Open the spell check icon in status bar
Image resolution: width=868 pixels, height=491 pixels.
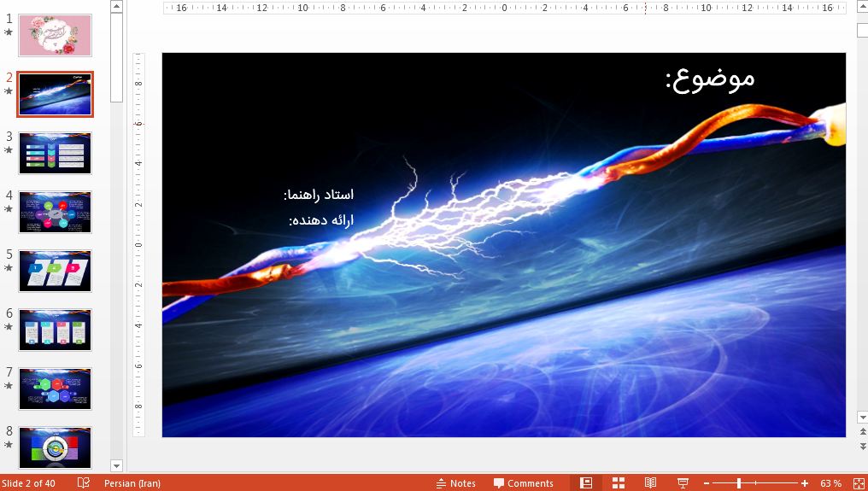click(84, 483)
